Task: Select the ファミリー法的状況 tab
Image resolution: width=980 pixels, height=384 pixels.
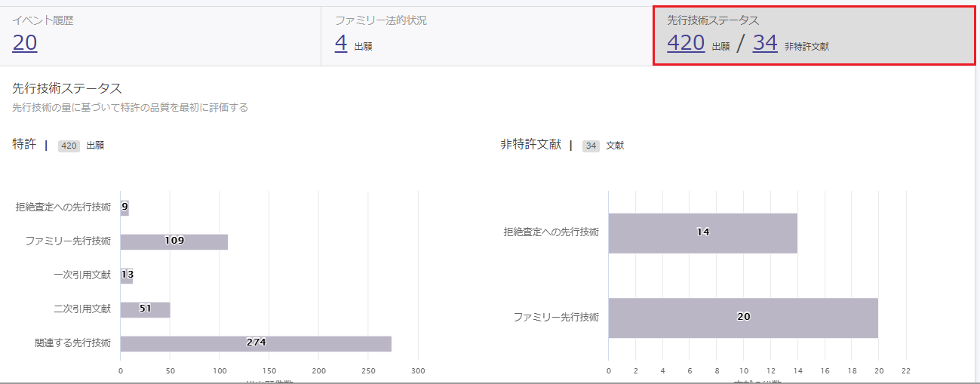Action: point(487,36)
